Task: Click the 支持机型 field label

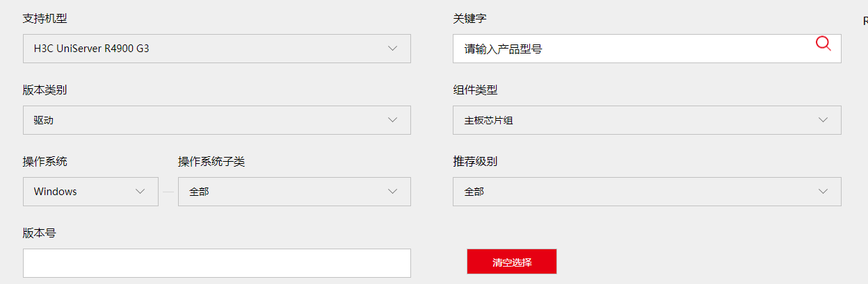Action: click(x=45, y=19)
